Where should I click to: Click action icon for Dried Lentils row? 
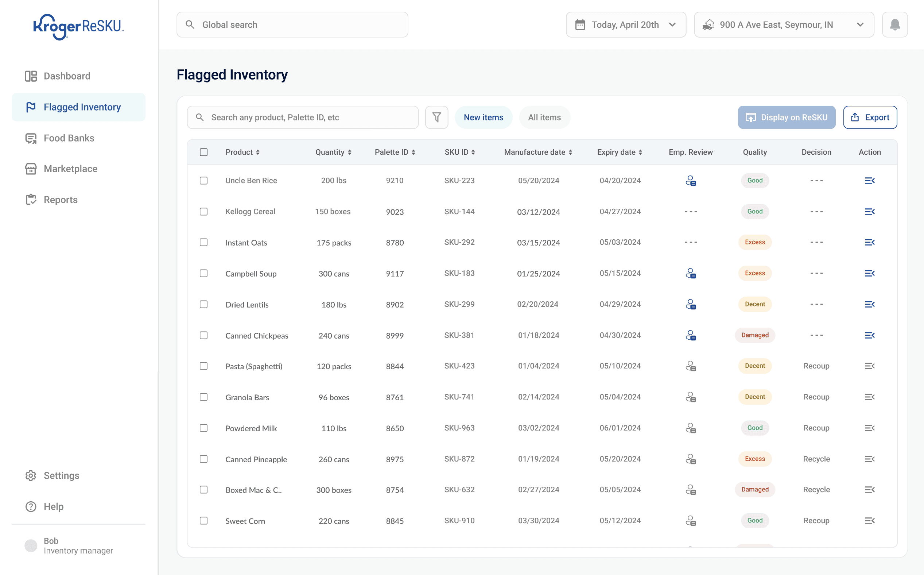869,304
